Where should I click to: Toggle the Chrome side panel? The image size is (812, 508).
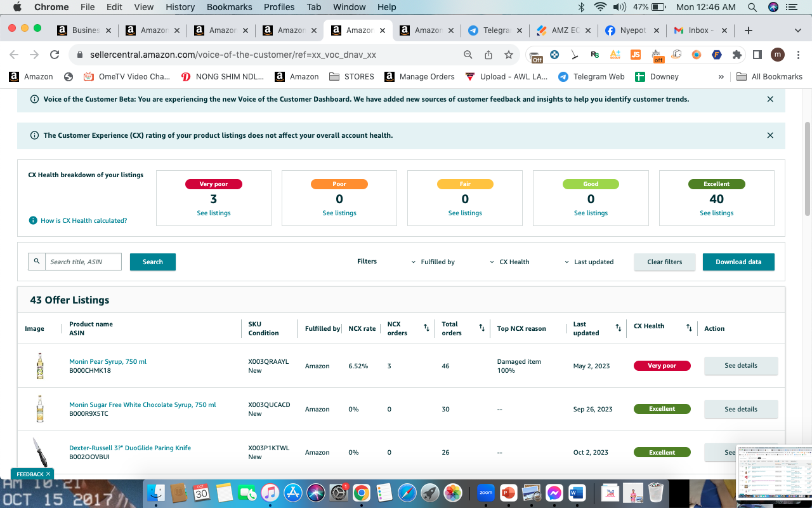tap(757, 55)
